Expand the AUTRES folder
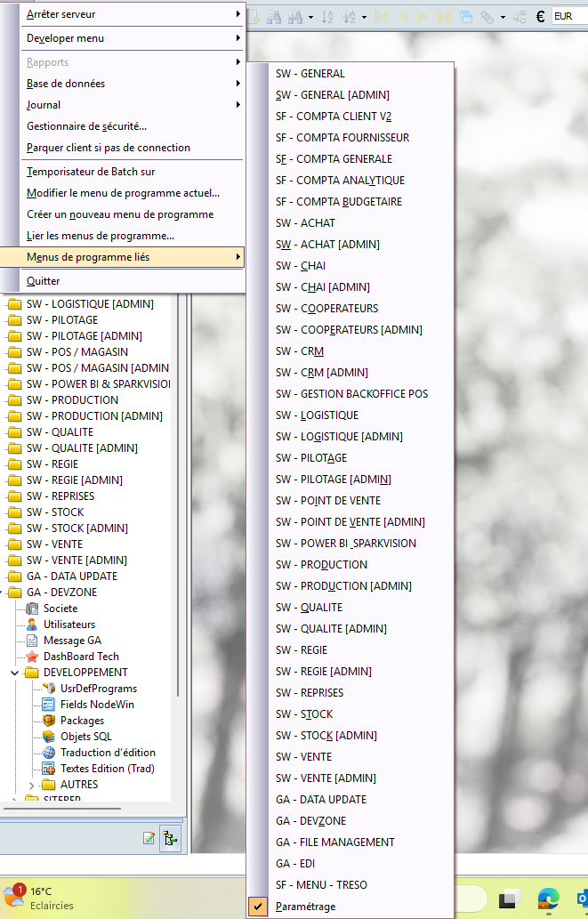This screenshot has width=588, height=919. 32,785
